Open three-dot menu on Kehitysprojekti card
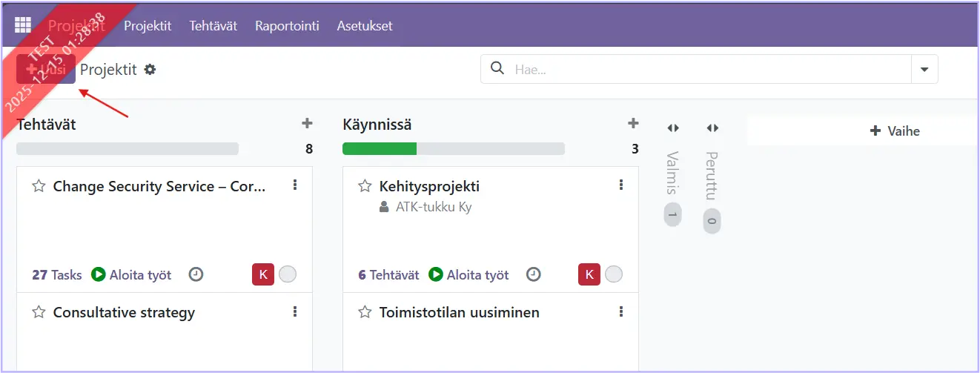 [621, 185]
